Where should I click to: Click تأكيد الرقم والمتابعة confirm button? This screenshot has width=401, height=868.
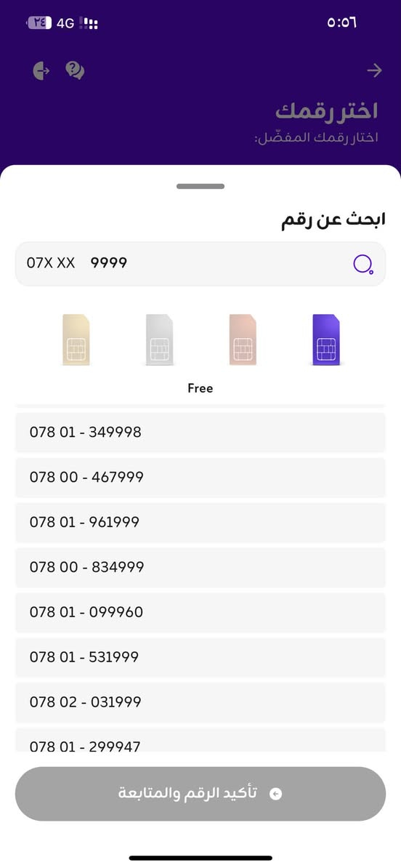tap(200, 794)
